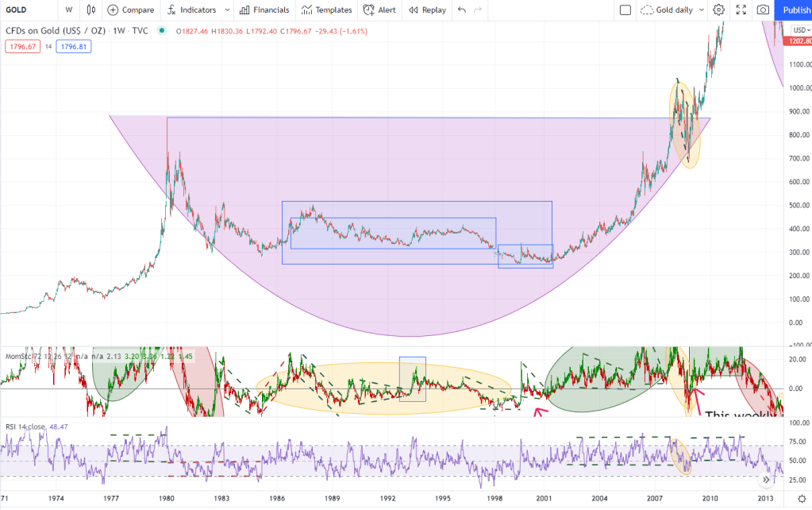Change the W weekly timeframe interval
The image size is (812, 510).
(69, 10)
